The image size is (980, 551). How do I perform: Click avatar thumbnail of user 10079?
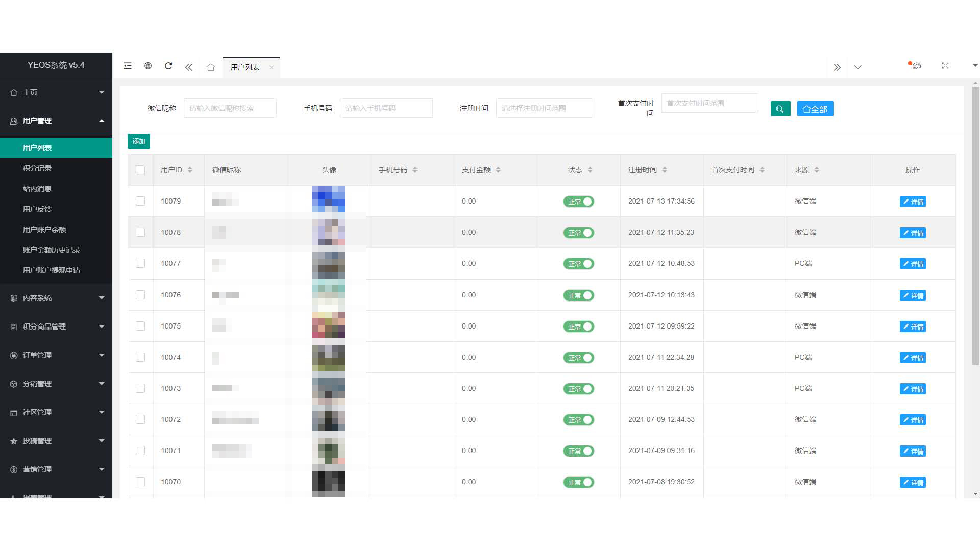pos(328,199)
